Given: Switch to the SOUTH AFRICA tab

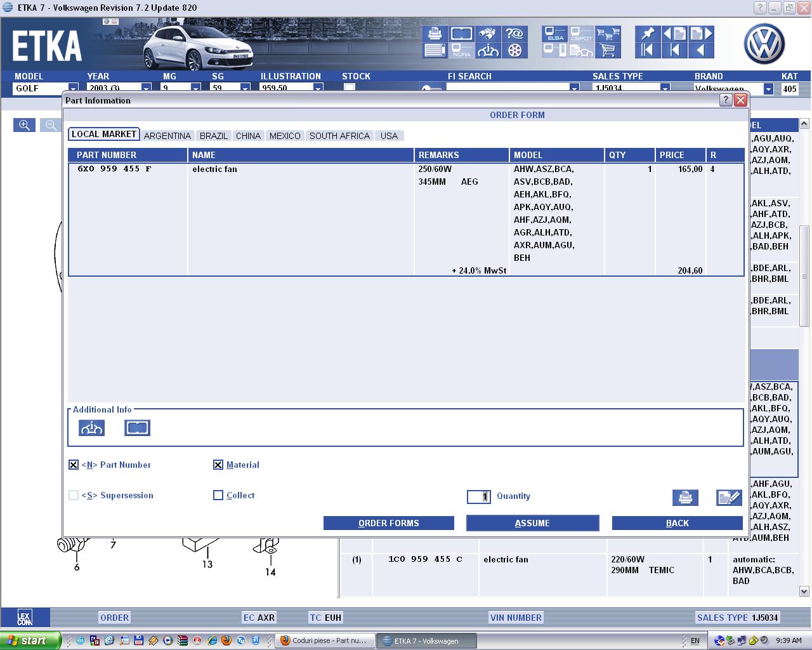Looking at the screenshot, I should coord(339,136).
